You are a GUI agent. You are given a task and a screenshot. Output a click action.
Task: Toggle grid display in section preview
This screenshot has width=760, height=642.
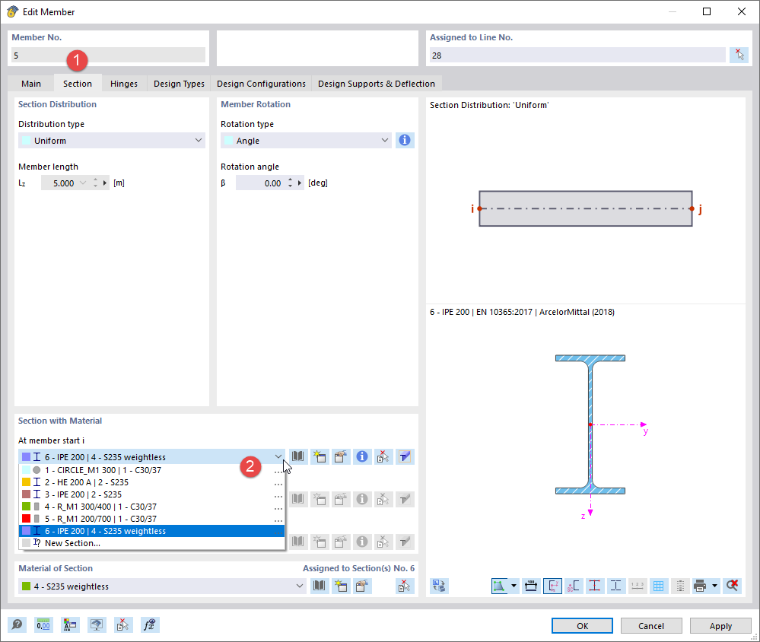tap(658, 586)
